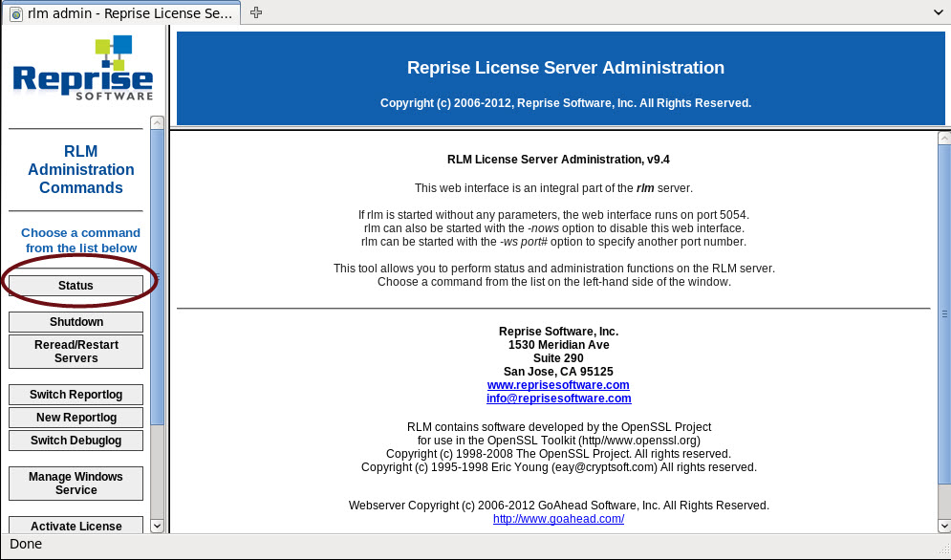
Task: Click the Shutdown command button
Action: click(x=76, y=322)
